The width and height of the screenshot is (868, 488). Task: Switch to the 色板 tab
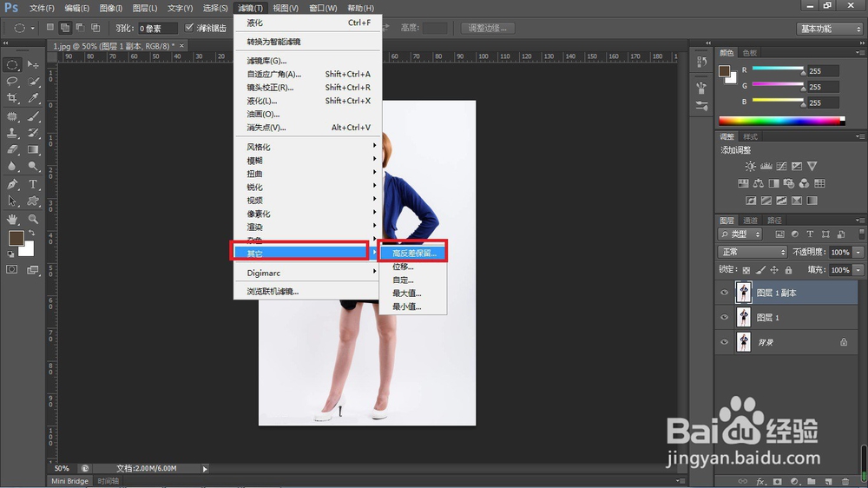[750, 53]
